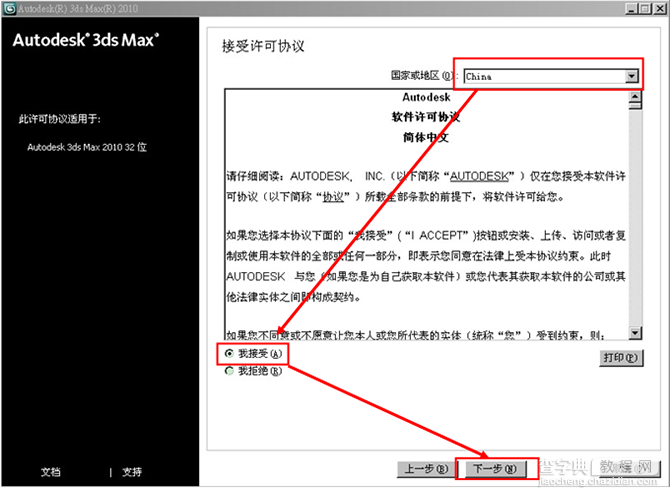Click the 上一步 (B) back button
Viewport: 670px width, 488px height.
pyautogui.click(x=426, y=469)
